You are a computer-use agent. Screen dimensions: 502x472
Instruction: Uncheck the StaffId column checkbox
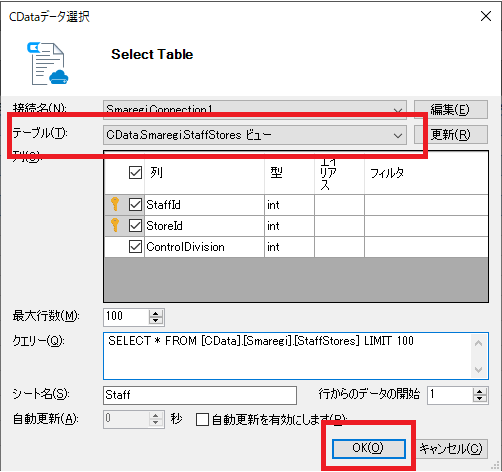[135, 205]
